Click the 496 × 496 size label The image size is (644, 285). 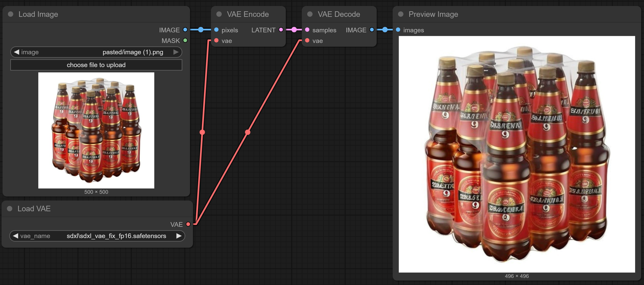[x=517, y=276]
